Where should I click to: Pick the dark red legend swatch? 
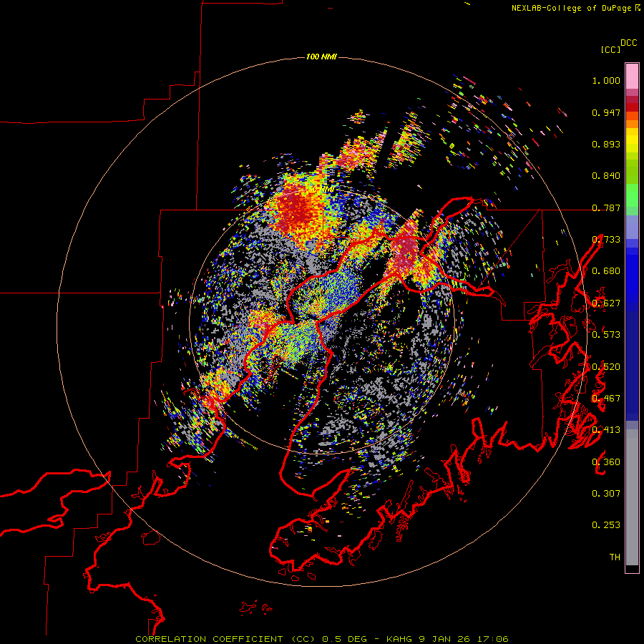tap(632, 107)
